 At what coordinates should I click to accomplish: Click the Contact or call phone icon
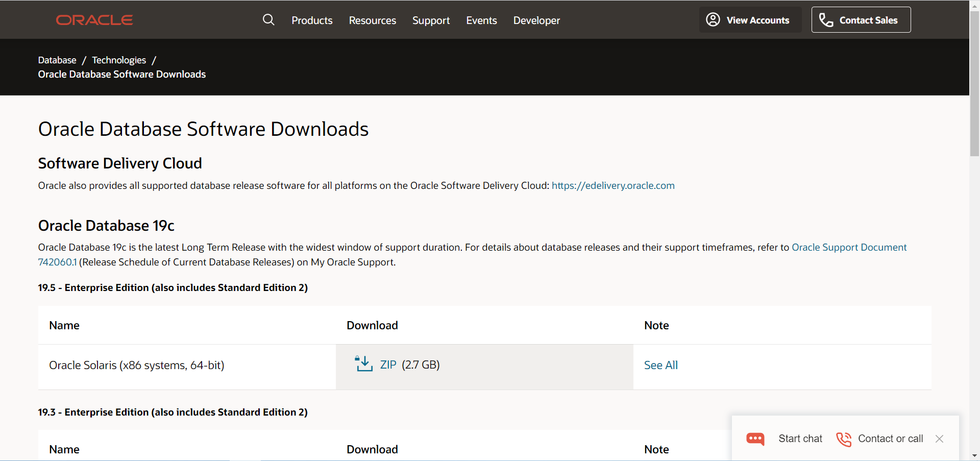[x=844, y=439]
